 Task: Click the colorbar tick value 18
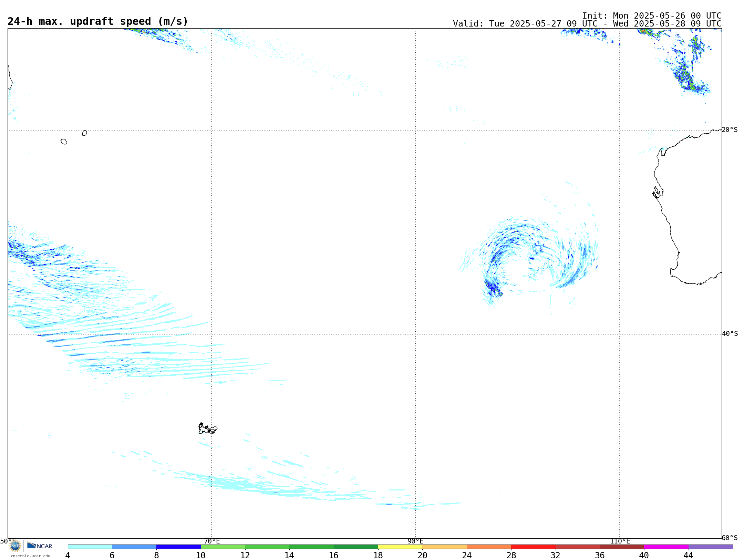pyautogui.click(x=378, y=556)
